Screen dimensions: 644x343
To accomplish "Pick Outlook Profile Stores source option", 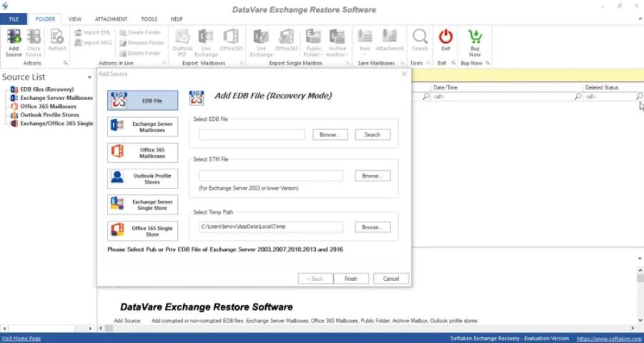I will (143, 179).
